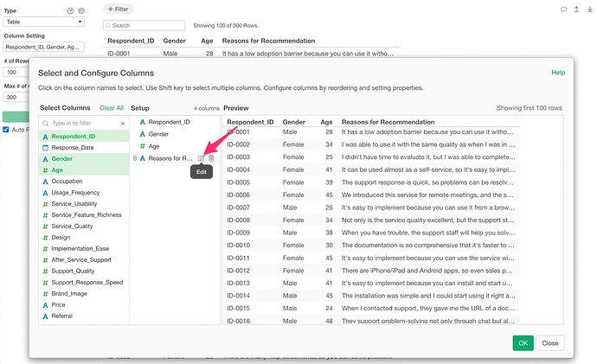Click the export upload icon
Viewport: 597px width, 364px height.
(x=576, y=9)
